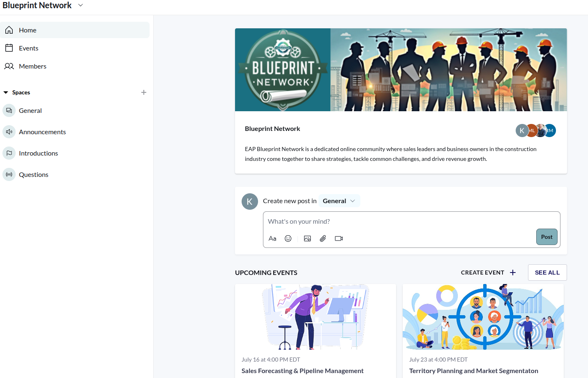Click the Events calendar icon
The height and width of the screenshot is (378, 588).
click(9, 48)
